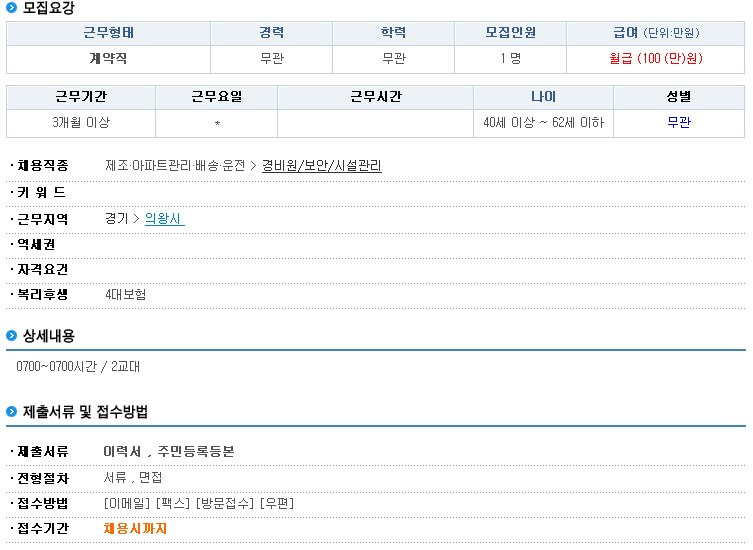Image resolution: width=753 pixels, height=550 pixels.
Task: Click the 나이 column header
Action: [x=543, y=97]
